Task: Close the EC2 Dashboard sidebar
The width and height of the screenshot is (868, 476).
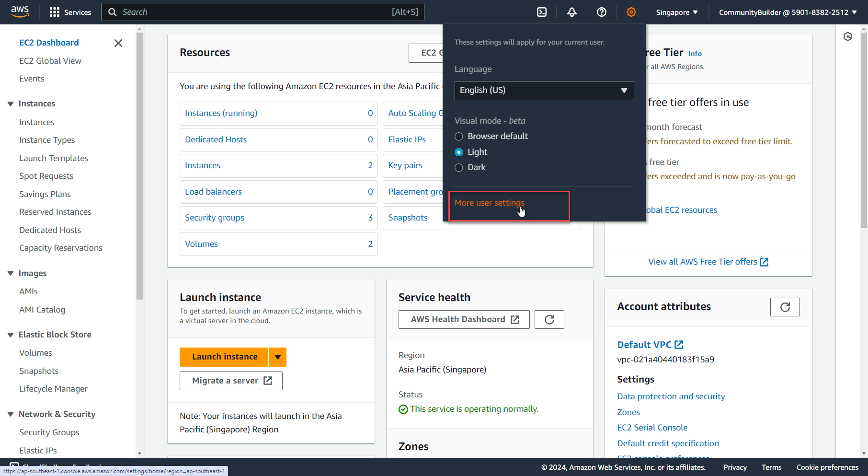Action: (118, 43)
